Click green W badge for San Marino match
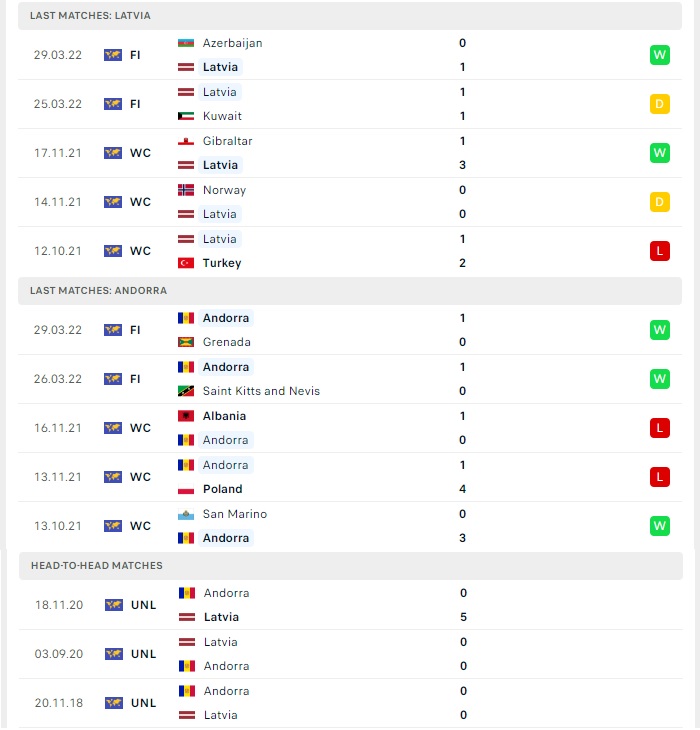The image size is (700, 730). click(660, 526)
